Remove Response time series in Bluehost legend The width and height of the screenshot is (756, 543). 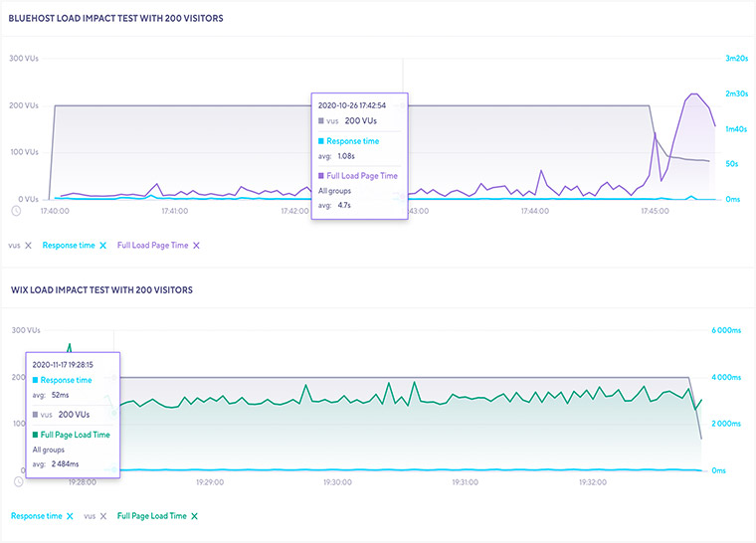(102, 246)
